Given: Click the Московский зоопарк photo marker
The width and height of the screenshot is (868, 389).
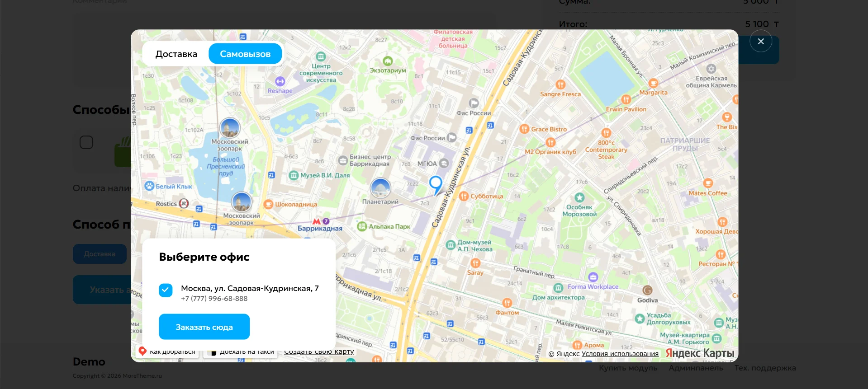Looking at the screenshot, I should click(230, 128).
